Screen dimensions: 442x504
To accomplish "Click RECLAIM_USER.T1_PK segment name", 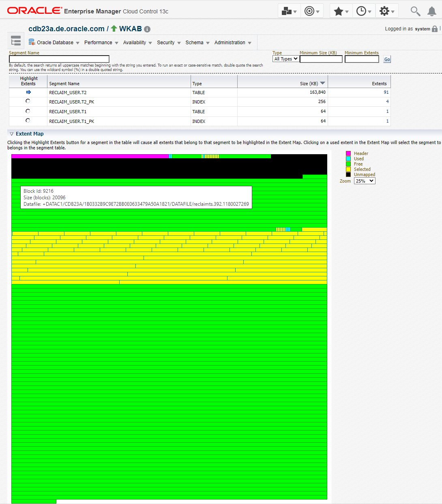I will 72,121.
